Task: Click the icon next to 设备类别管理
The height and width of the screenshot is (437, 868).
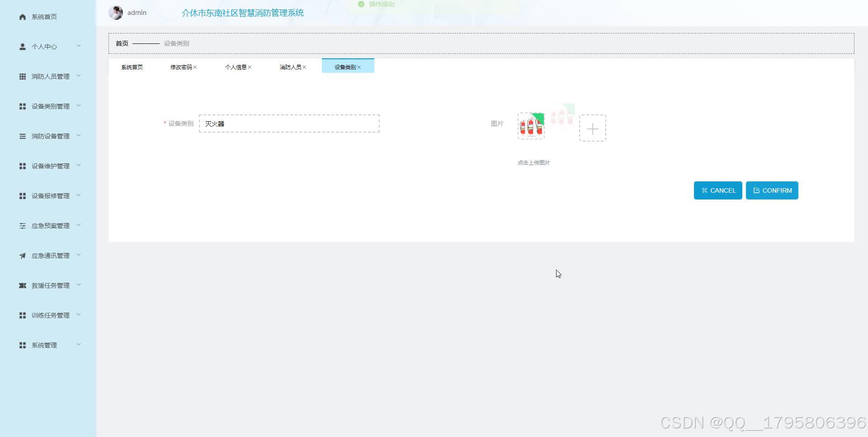Action: coord(22,106)
